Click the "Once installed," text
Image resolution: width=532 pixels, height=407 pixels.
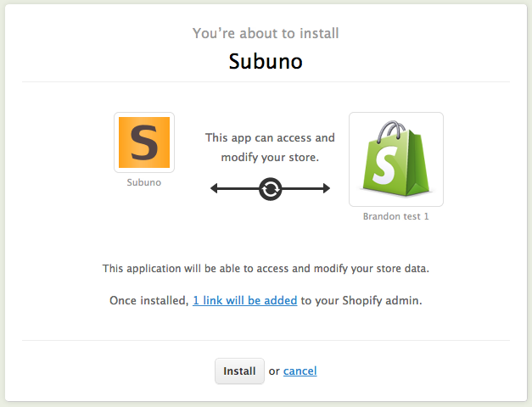tap(149, 300)
